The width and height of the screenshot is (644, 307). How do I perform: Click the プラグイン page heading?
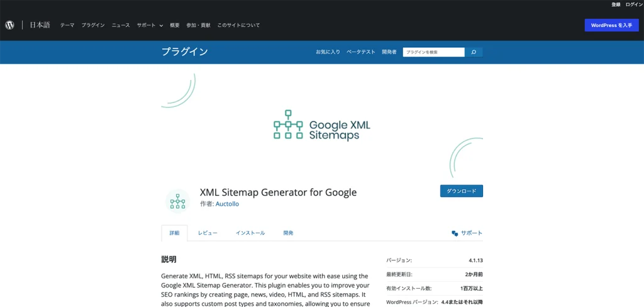point(185,52)
